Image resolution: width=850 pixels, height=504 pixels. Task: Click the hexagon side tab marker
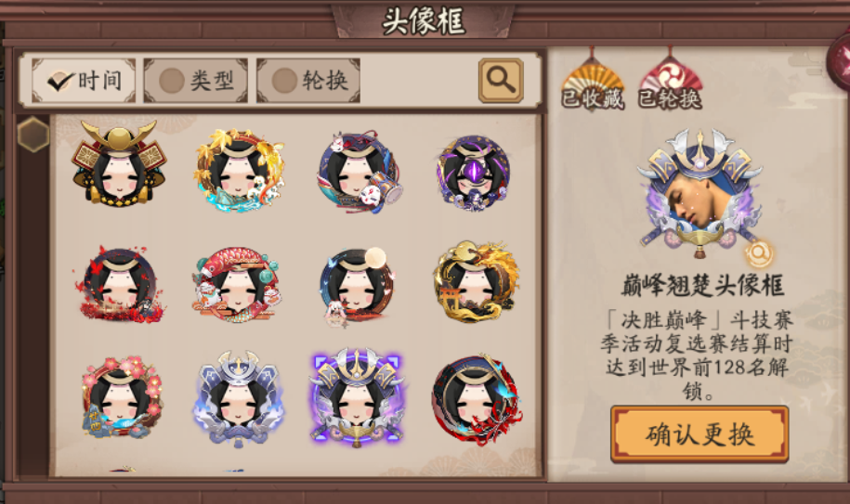tap(33, 134)
